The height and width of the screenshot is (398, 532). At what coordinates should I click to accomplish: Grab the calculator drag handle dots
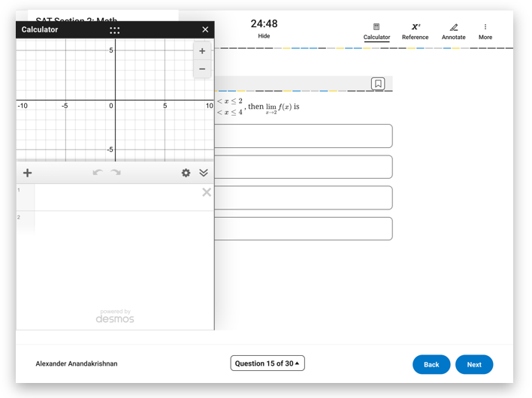115,30
